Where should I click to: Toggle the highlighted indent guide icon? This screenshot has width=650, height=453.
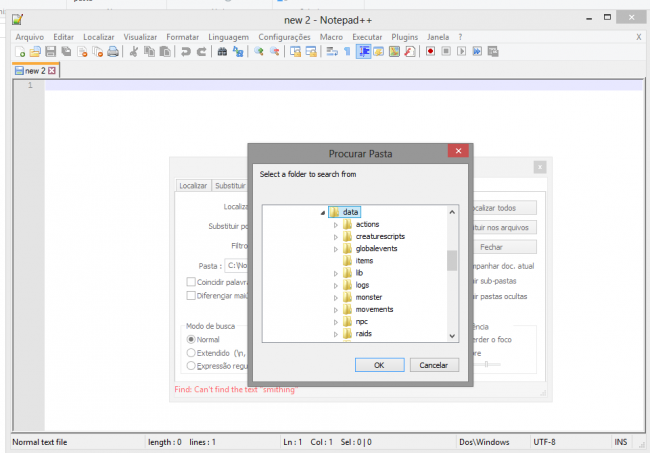click(364, 51)
